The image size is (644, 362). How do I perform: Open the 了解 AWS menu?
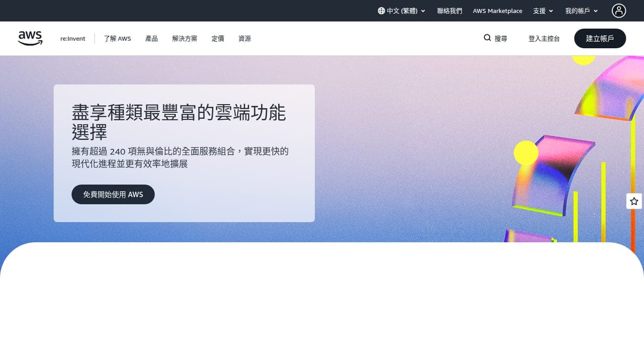[x=117, y=39]
